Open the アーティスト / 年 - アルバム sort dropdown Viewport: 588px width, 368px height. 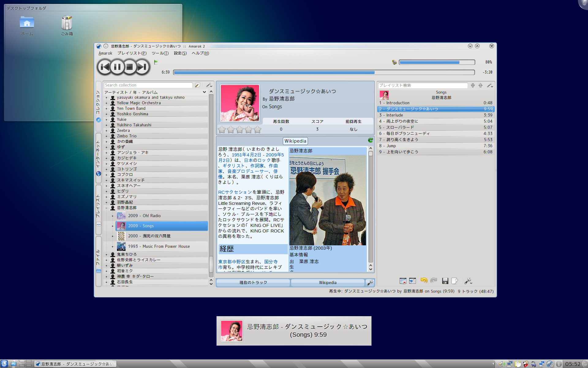pos(155,92)
